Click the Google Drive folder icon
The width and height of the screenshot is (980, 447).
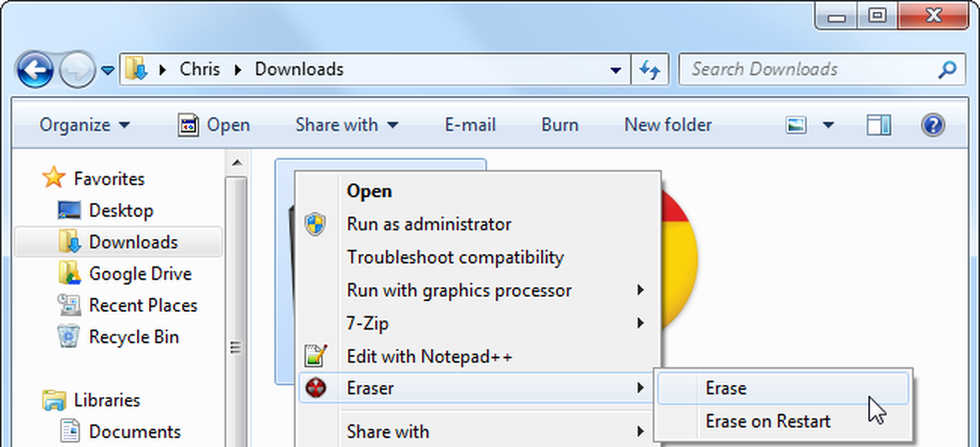point(69,273)
